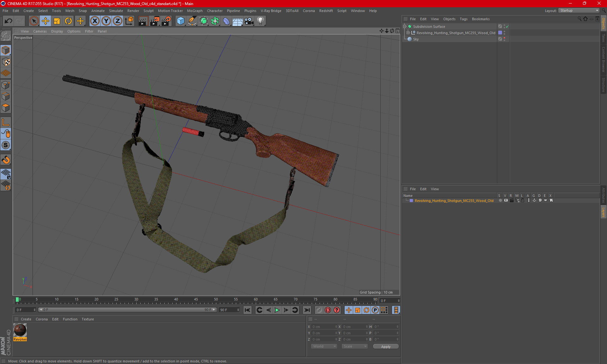This screenshot has width=607, height=364.
Task: Add a Subdivision Surface generator icon
Action: coord(204,21)
